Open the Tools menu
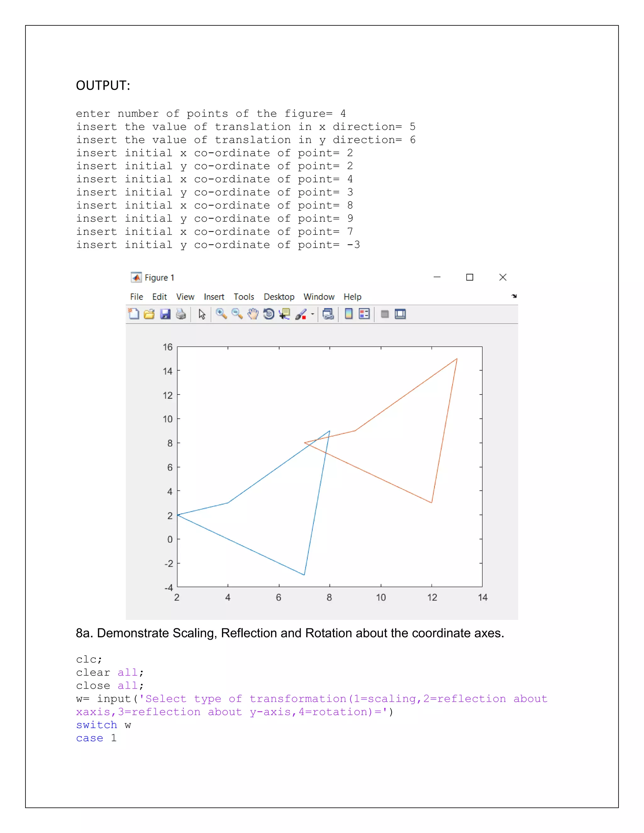The width and height of the screenshot is (644, 833). pos(244,297)
